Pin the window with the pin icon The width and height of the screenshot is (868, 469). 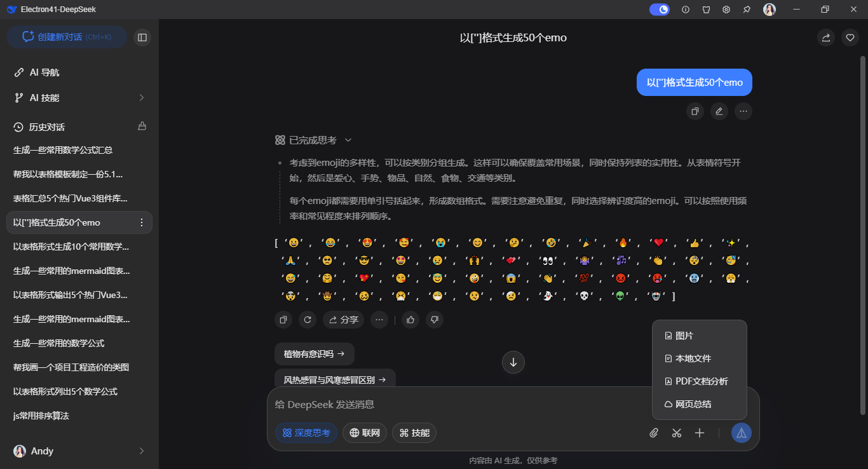[747, 10]
